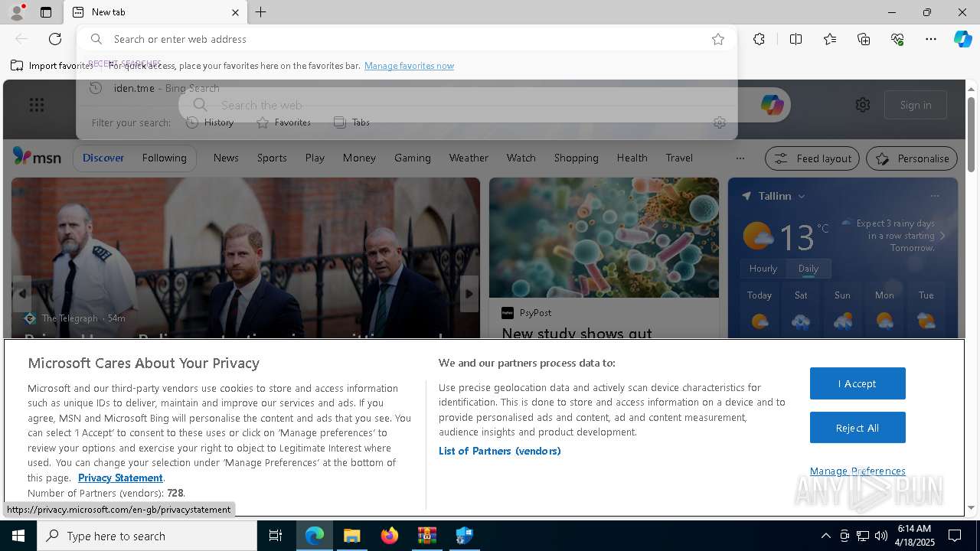Open the News menu item
The width and height of the screenshot is (980, 551).
[226, 158]
